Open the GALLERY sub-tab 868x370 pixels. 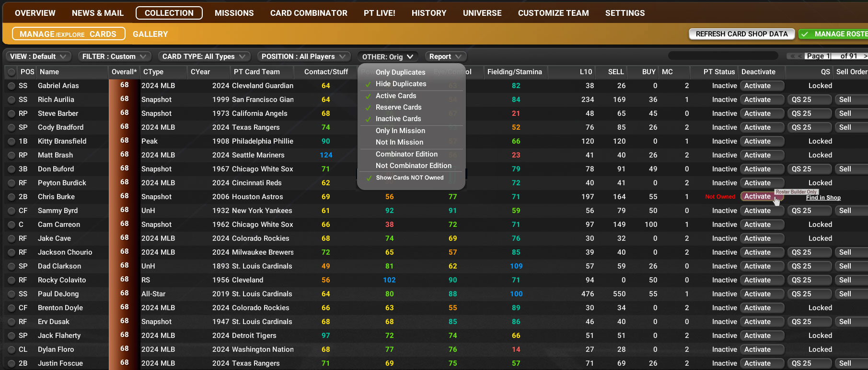(150, 34)
